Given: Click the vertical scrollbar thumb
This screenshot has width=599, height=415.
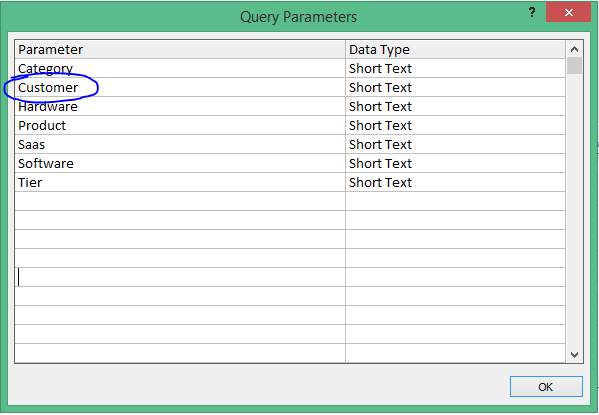Looking at the screenshot, I should tap(574, 66).
